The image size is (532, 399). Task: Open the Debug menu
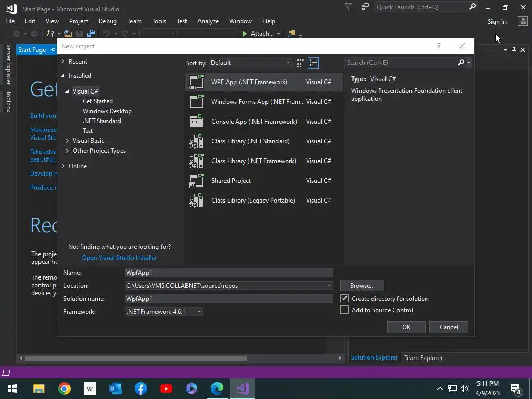108,21
